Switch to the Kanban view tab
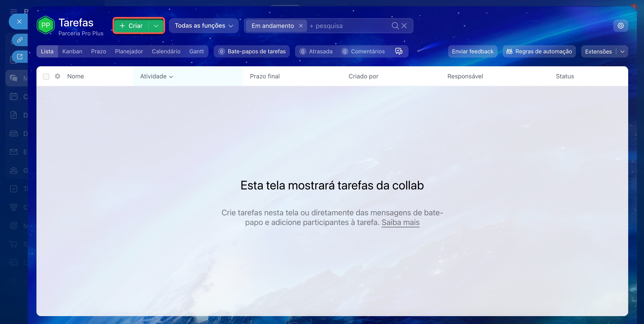644x324 pixels. tap(72, 51)
